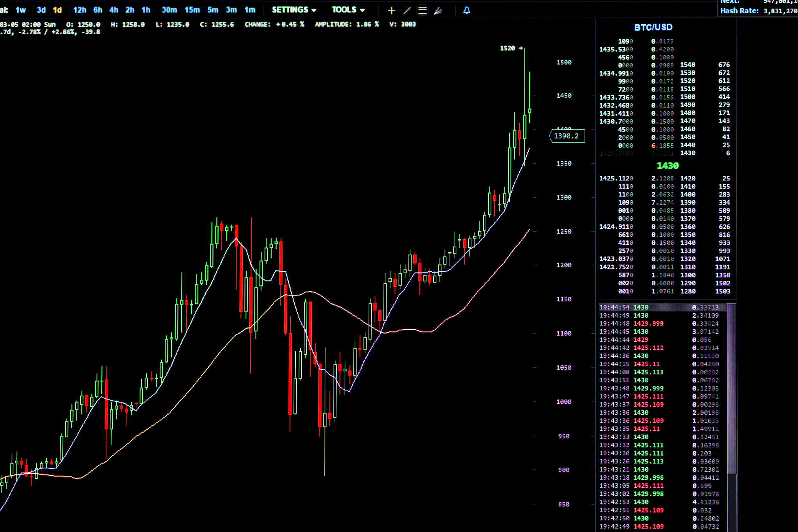
Task: Select the horizontal lines tool
Action: coord(422,11)
